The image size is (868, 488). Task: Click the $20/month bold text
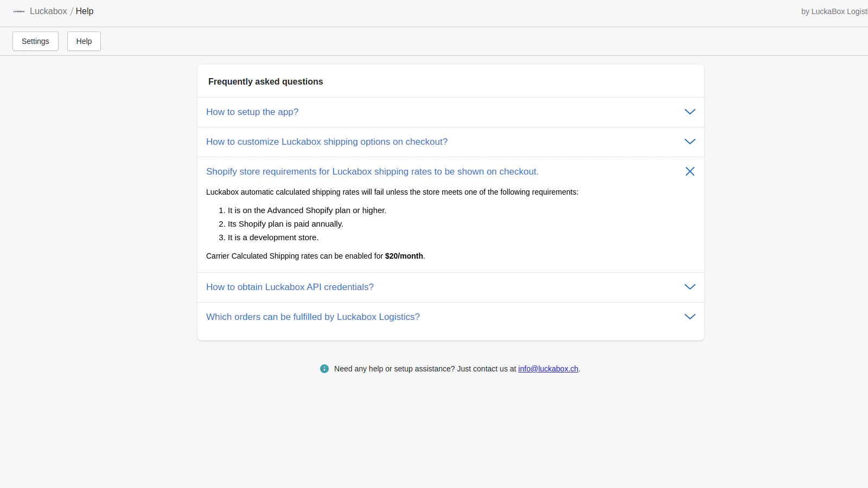click(x=404, y=256)
